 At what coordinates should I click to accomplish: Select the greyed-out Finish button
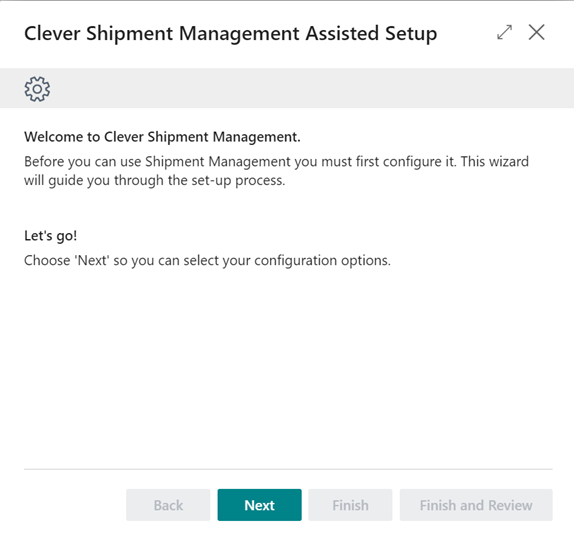coord(350,505)
